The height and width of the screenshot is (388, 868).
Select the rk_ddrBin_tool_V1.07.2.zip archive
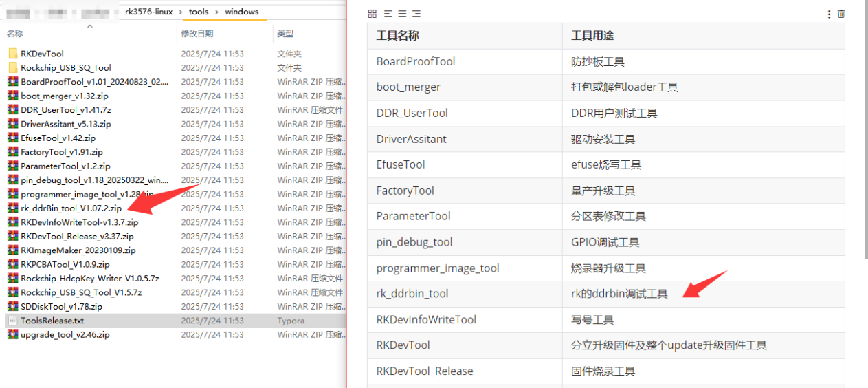tap(71, 208)
